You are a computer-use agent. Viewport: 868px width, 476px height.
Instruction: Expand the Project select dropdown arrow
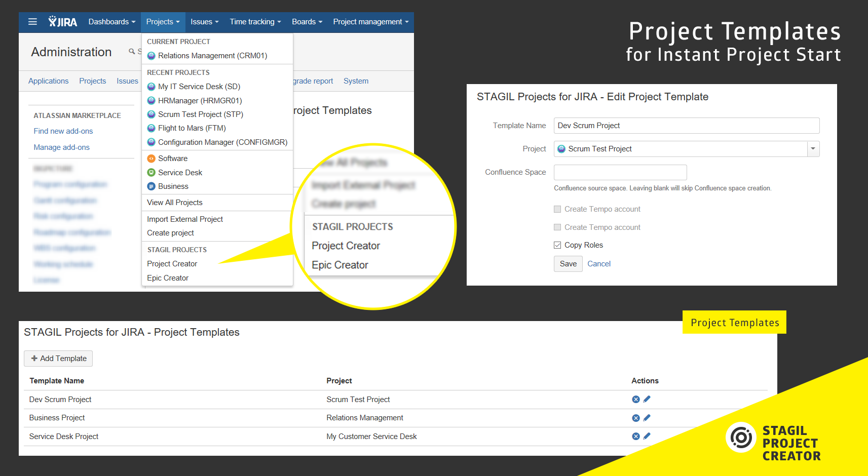813,149
